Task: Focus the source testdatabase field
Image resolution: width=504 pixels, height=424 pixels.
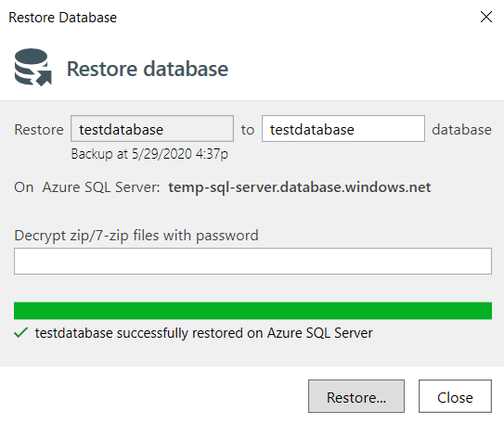Action: pos(152,128)
